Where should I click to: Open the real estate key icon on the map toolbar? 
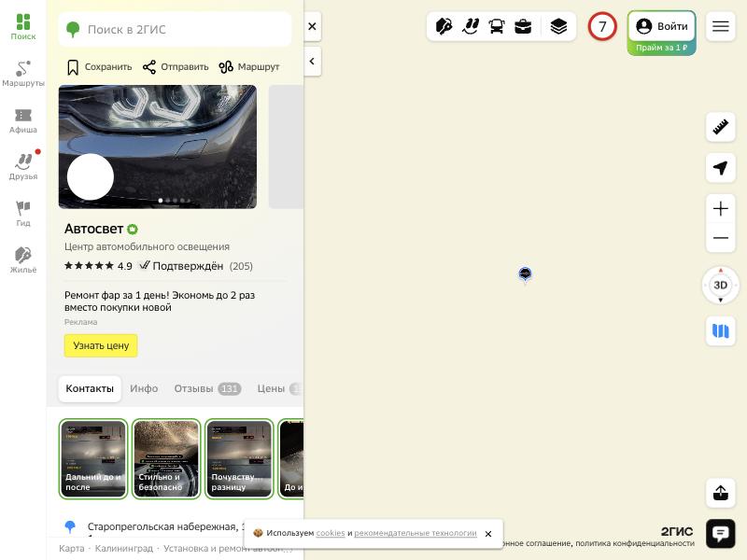pos(444,26)
